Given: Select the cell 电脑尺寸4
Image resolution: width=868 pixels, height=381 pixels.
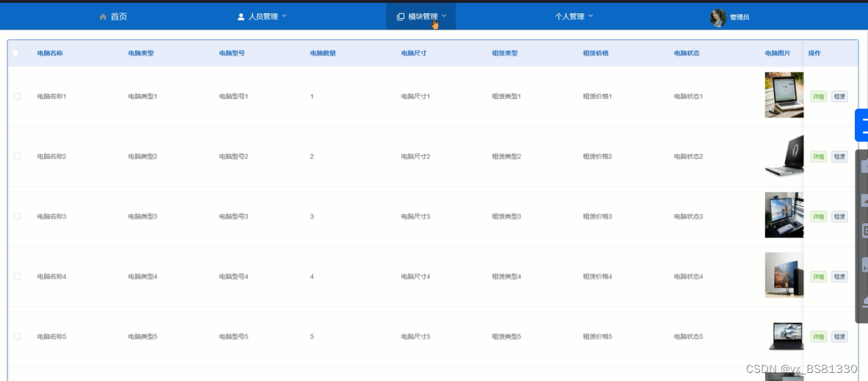Looking at the screenshot, I should [415, 276].
